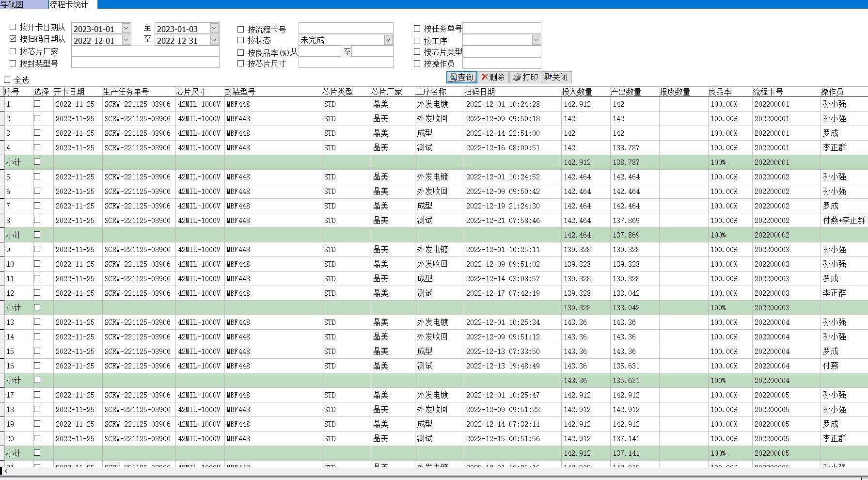The image size is (868, 480).
Task: Tick the 全选 select-all checkbox
Action: click(x=7, y=80)
